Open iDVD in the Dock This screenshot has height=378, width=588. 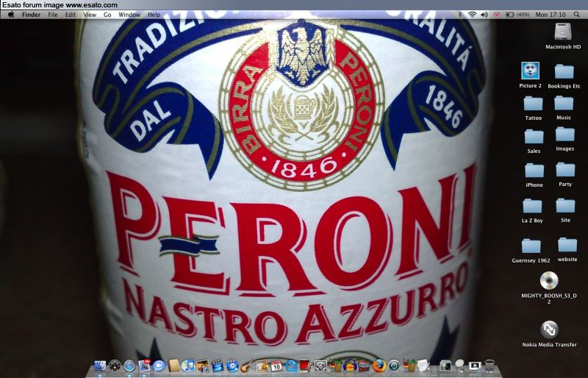point(232,365)
